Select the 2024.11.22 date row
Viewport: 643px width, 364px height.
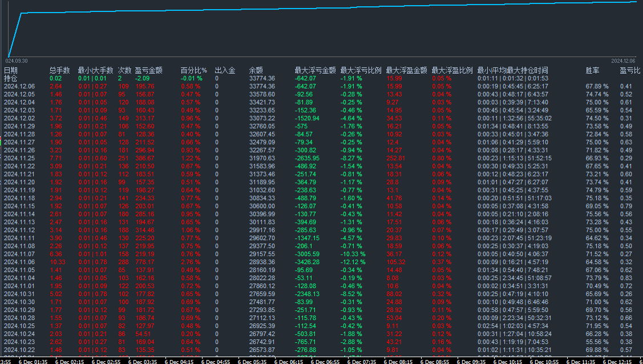tap(19, 167)
